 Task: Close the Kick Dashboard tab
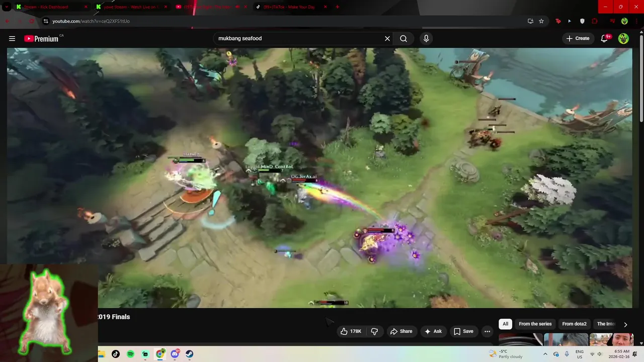[86, 7]
